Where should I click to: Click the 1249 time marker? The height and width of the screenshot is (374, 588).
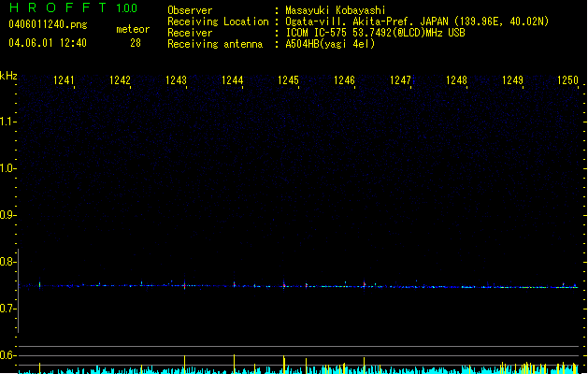[x=512, y=80]
